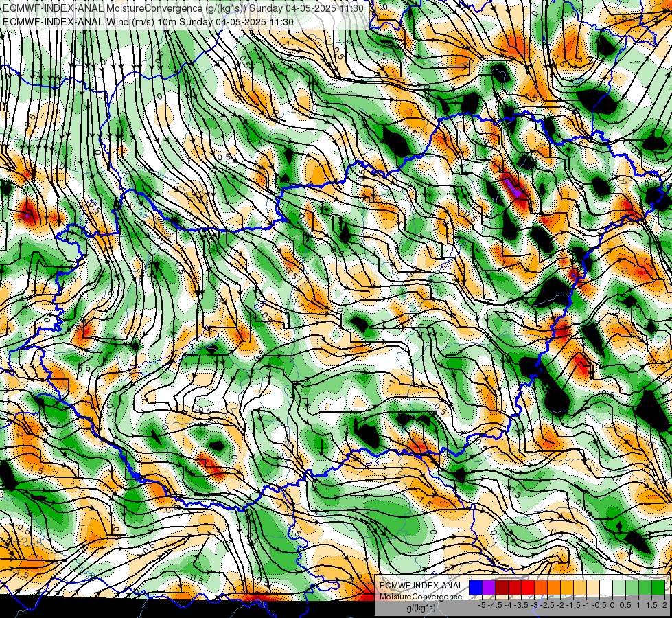Select the lightest green legend swatch
This screenshot has height=618, width=672.
[619, 587]
